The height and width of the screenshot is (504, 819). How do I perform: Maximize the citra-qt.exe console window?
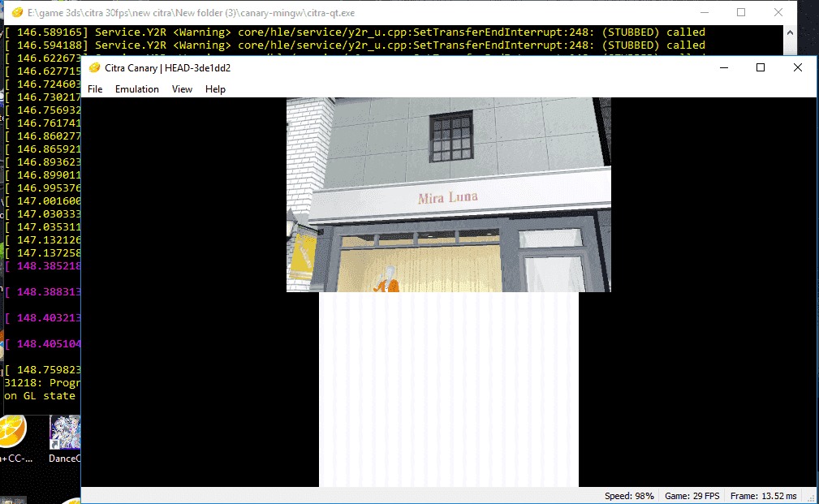741,12
